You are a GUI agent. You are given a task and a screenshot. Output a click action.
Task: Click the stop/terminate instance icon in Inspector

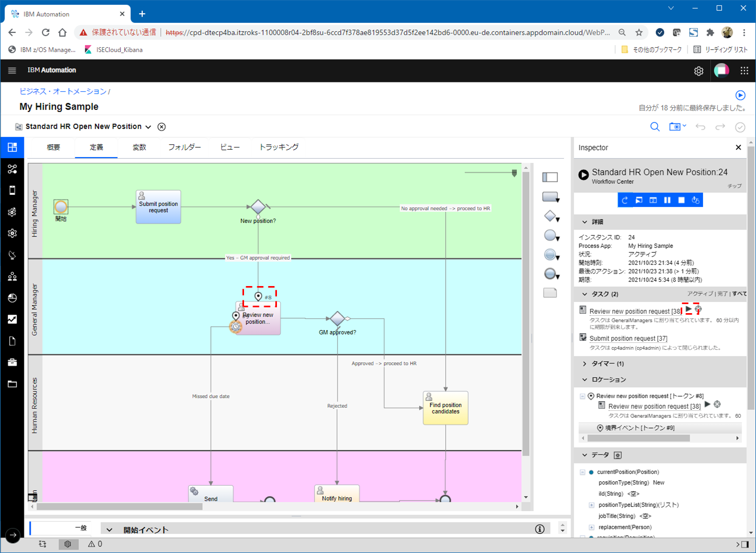(x=682, y=200)
